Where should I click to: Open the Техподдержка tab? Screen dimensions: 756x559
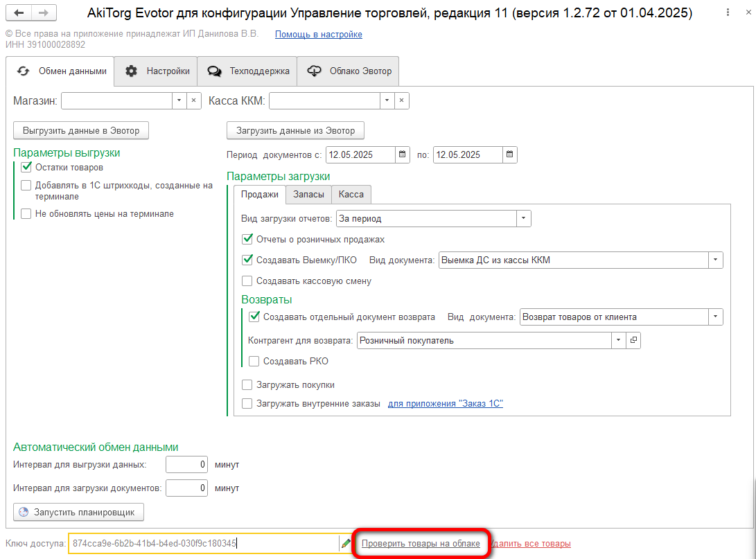tap(247, 71)
